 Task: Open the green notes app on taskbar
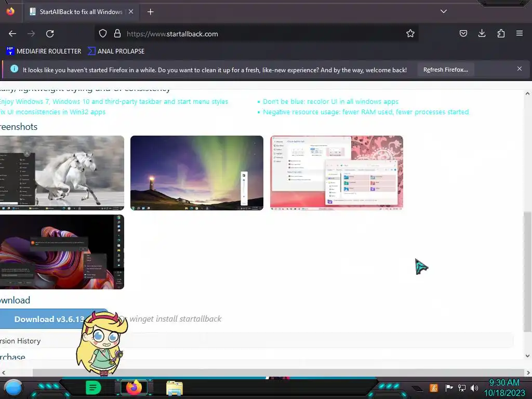tap(94, 388)
